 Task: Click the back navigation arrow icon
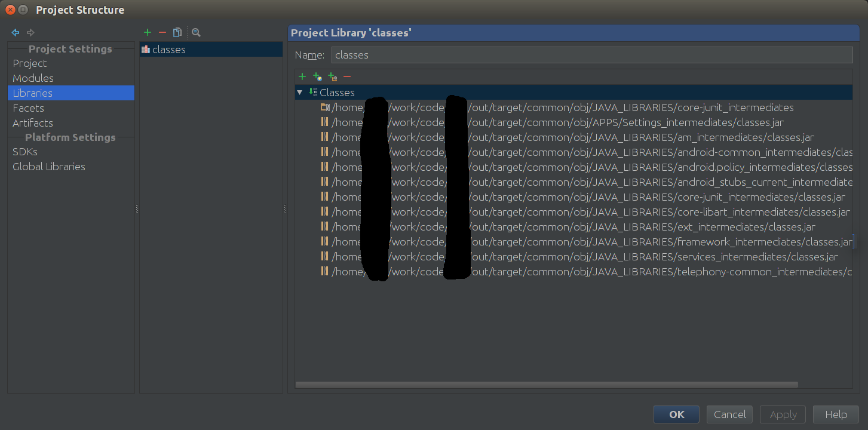click(x=15, y=32)
